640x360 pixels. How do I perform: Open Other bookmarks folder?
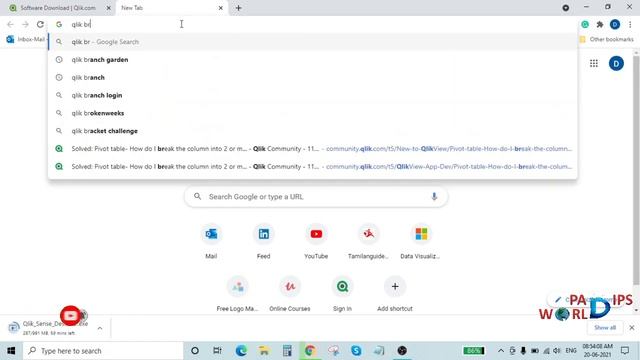607,39
